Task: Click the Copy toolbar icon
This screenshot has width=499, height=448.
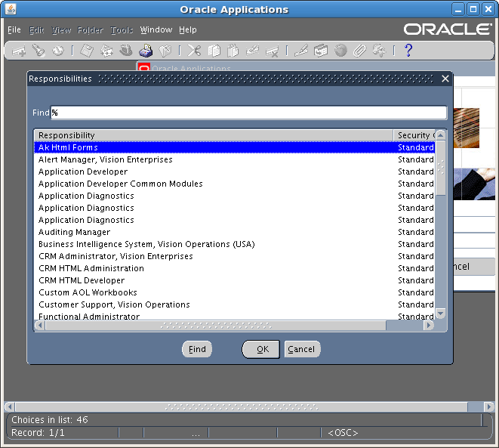Action: click(214, 51)
